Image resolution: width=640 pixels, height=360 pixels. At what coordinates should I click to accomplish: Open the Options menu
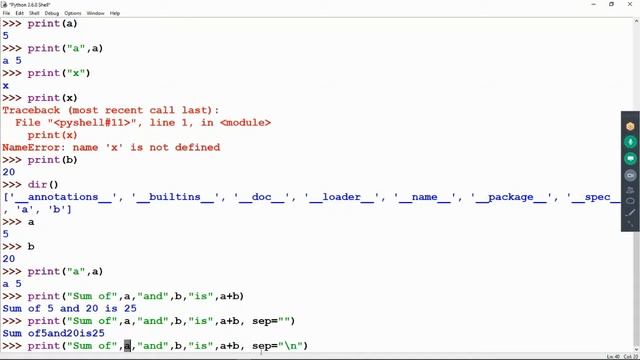pyautogui.click(x=73, y=13)
